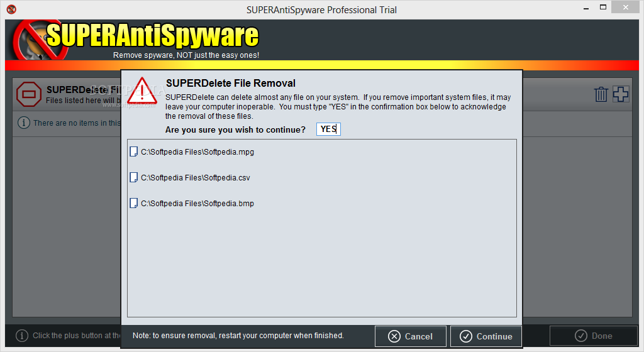This screenshot has height=352, width=644.
Task: Click the trash can icon in the SUPERDelete panel
Action: [x=601, y=94]
